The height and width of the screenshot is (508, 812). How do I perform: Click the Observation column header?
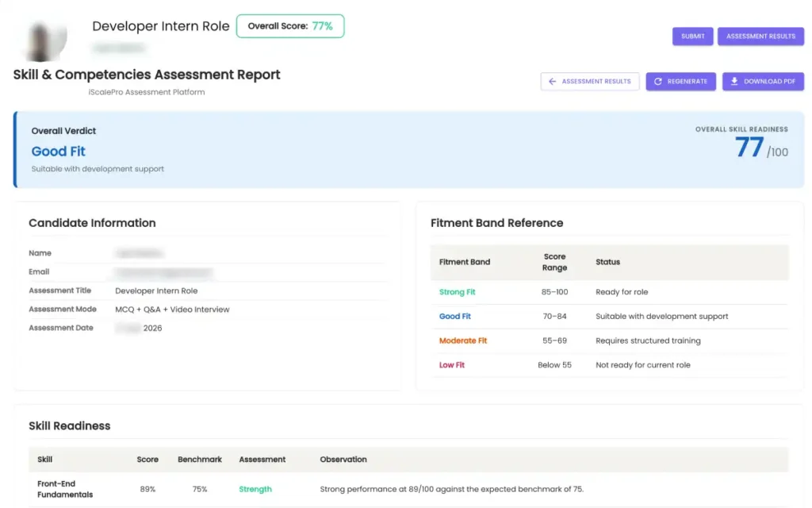pyautogui.click(x=343, y=460)
